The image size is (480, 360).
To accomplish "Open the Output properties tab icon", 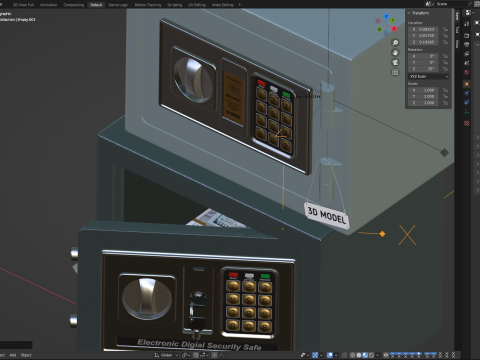I will [467, 44].
